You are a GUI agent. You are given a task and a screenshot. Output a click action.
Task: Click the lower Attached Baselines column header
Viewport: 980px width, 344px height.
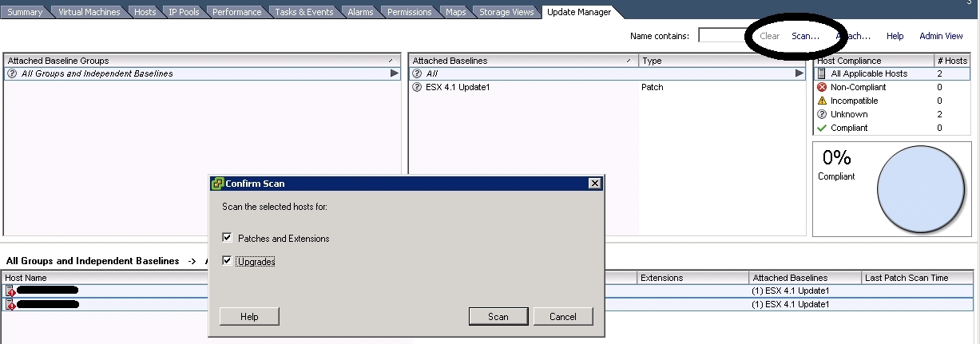pos(805,278)
